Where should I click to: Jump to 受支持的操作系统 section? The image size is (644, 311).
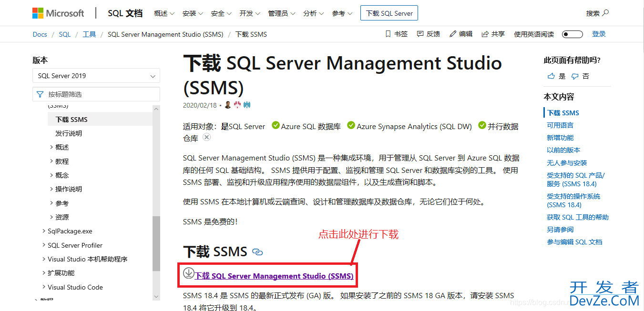point(573,201)
